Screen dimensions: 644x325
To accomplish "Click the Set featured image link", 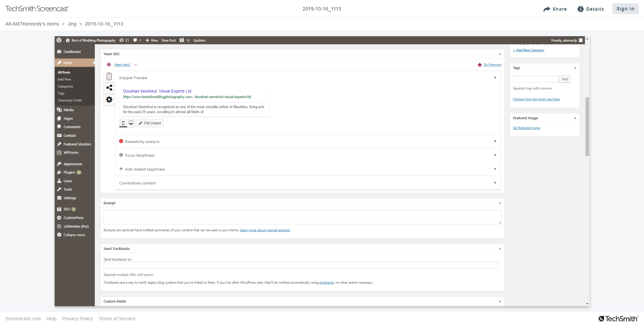I will pyautogui.click(x=527, y=128).
